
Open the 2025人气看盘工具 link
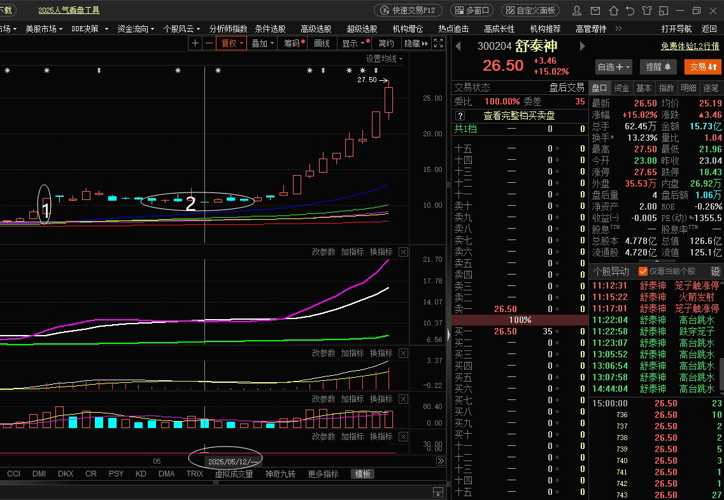click(68, 10)
